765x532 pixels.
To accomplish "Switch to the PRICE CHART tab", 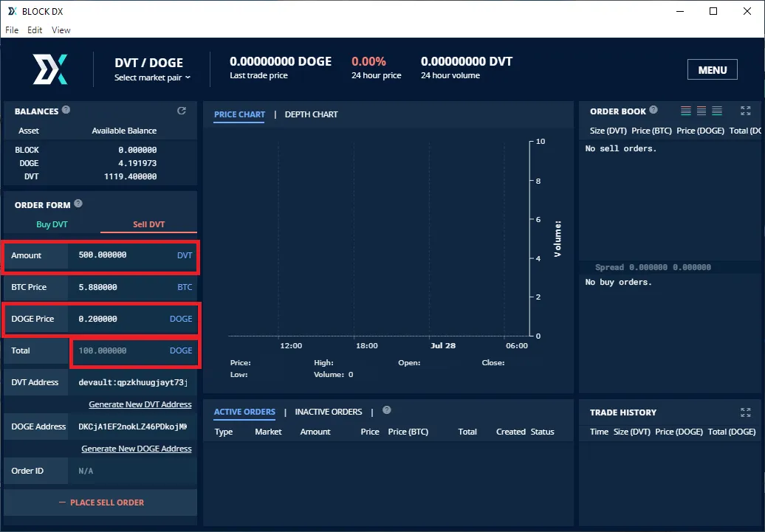I will click(239, 114).
